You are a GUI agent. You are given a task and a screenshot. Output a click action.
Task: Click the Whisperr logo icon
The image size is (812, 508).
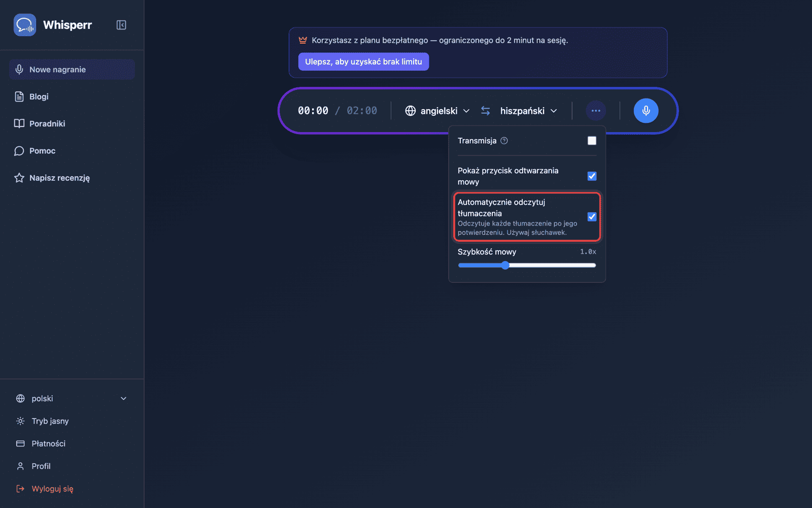pyautogui.click(x=25, y=25)
